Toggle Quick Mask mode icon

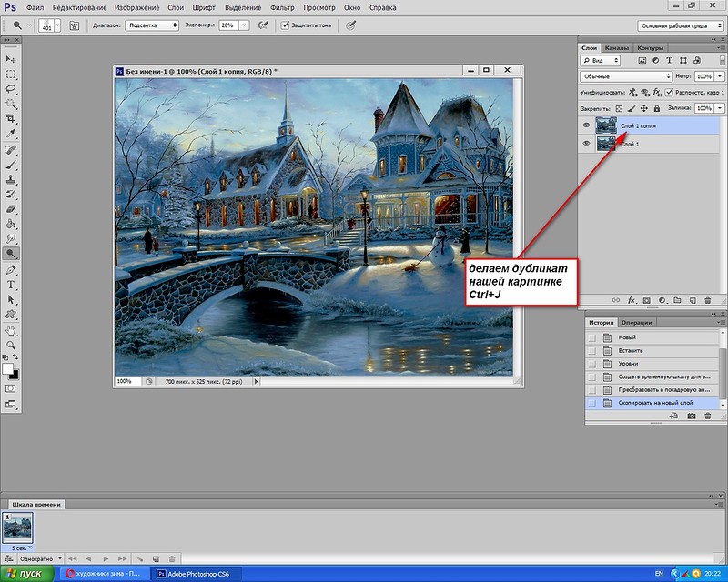click(10, 388)
